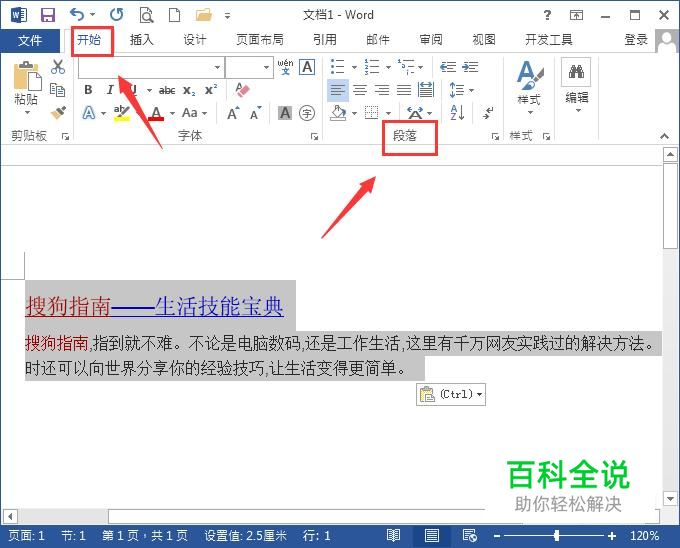Open the 样式 Styles gallery button
Image resolution: width=680 pixels, height=548 pixels.
point(529,88)
